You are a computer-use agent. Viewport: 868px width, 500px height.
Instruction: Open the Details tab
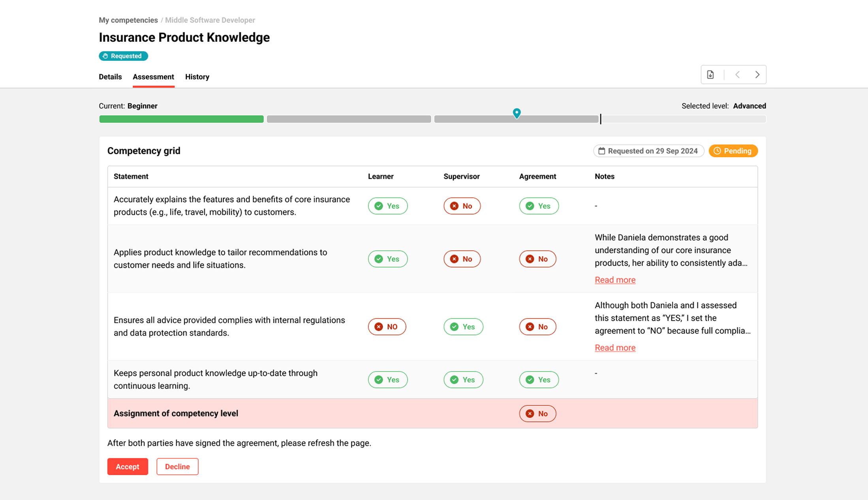point(110,77)
